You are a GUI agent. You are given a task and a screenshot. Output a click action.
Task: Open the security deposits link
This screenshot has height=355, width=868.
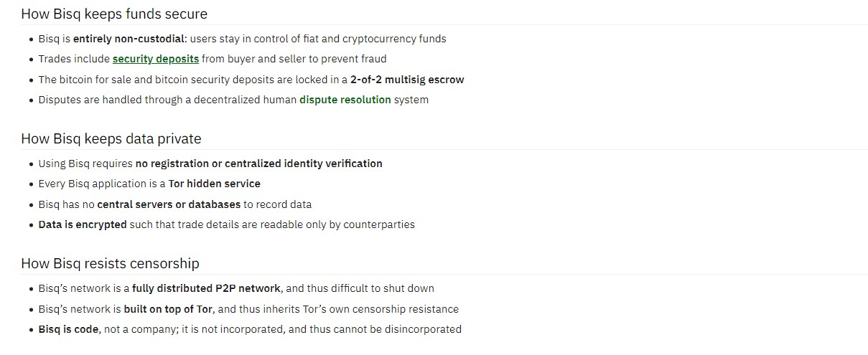pyautogui.click(x=156, y=59)
